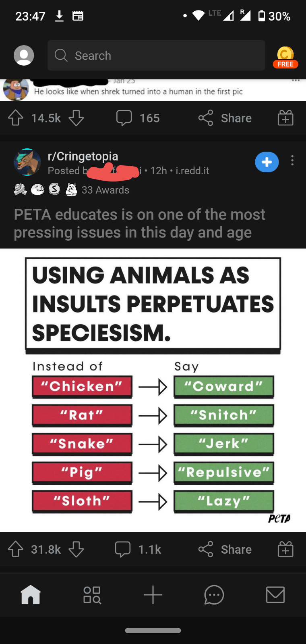Create a new post with the plus icon

point(153,594)
